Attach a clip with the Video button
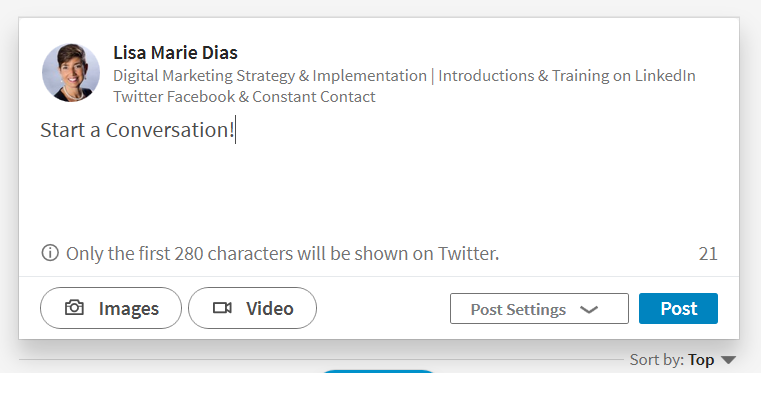The width and height of the screenshot is (761, 409). [252, 308]
